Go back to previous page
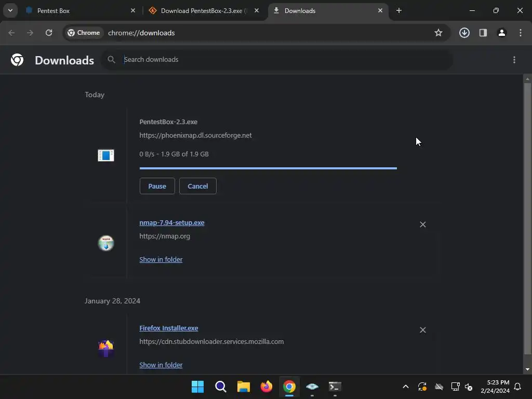This screenshot has height=399, width=532. click(11, 33)
